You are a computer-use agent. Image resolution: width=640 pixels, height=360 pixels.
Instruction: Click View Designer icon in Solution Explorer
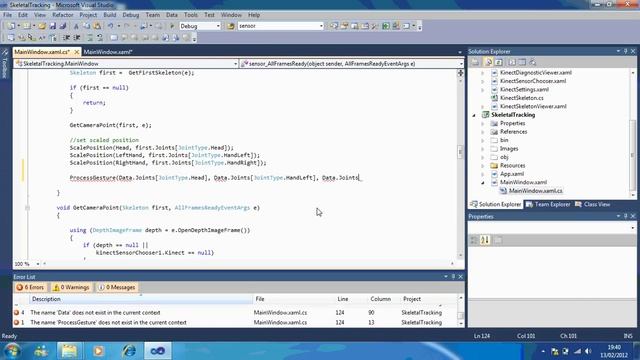522,62
